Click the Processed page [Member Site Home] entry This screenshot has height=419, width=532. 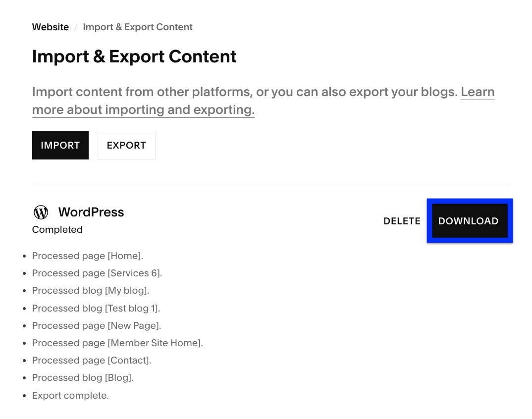click(x=117, y=343)
